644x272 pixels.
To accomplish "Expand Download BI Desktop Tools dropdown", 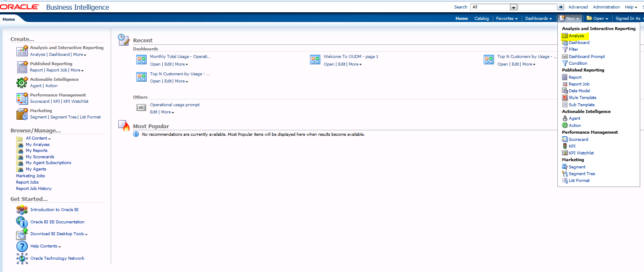I will tap(59, 234).
